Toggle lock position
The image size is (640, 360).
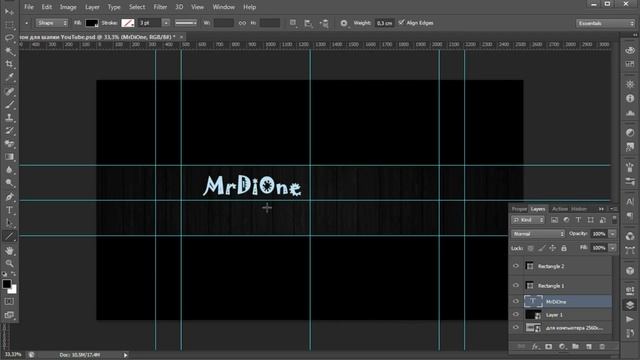553,248
